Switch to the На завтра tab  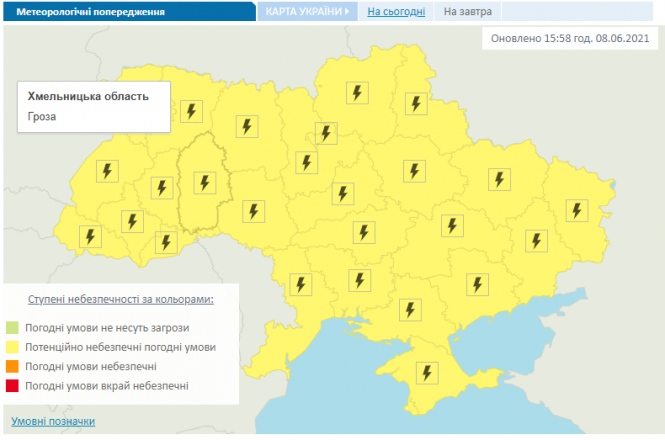468,11
